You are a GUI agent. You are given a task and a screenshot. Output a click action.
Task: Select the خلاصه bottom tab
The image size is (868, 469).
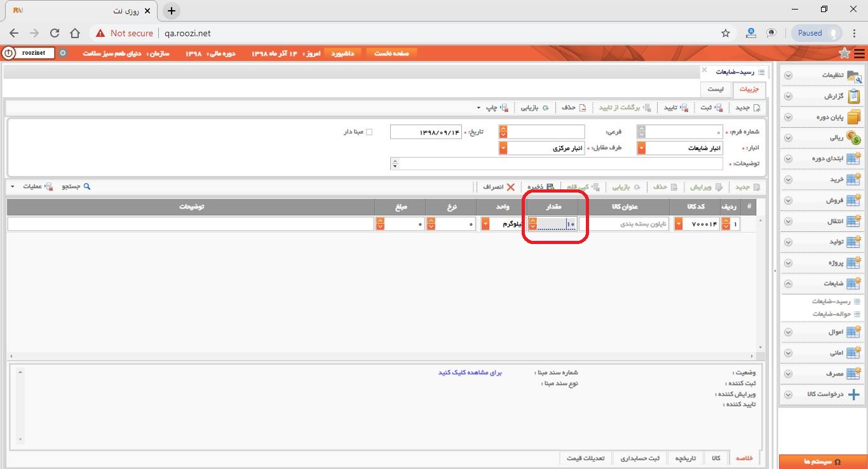point(744,458)
